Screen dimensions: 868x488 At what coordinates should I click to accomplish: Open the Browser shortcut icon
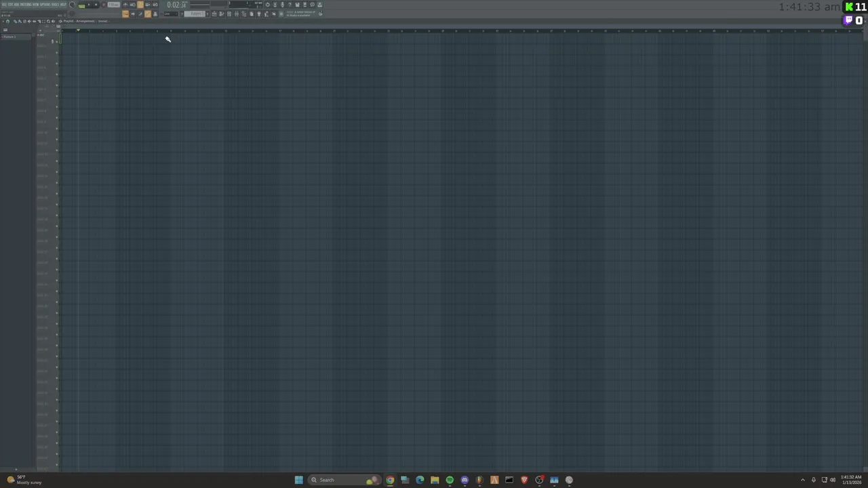(244, 14)
